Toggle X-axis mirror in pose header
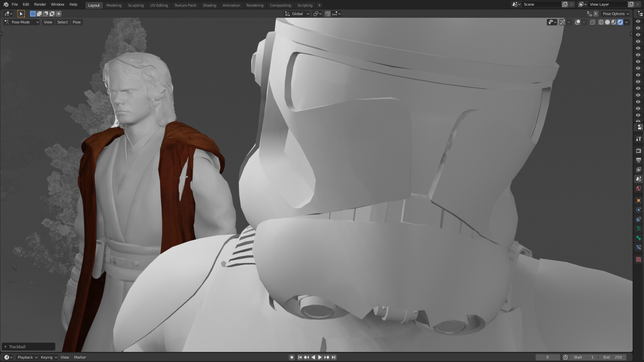 pos(596,14)
